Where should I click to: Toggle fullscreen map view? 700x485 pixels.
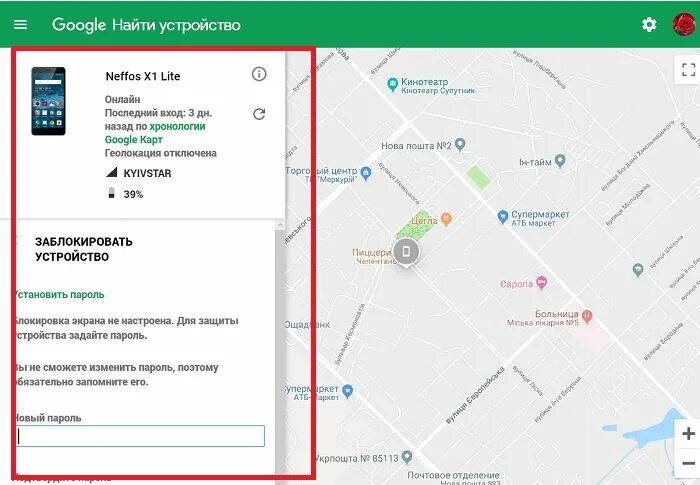point(688,70)
